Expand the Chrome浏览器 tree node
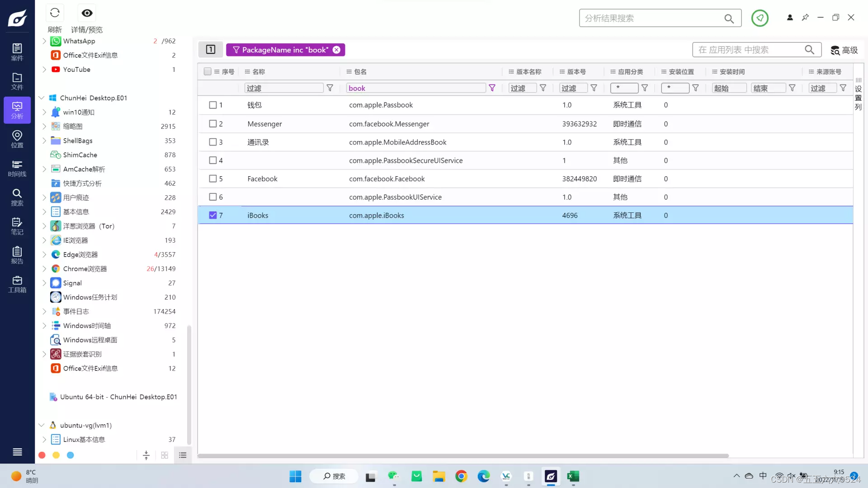 tap(44, 269)
